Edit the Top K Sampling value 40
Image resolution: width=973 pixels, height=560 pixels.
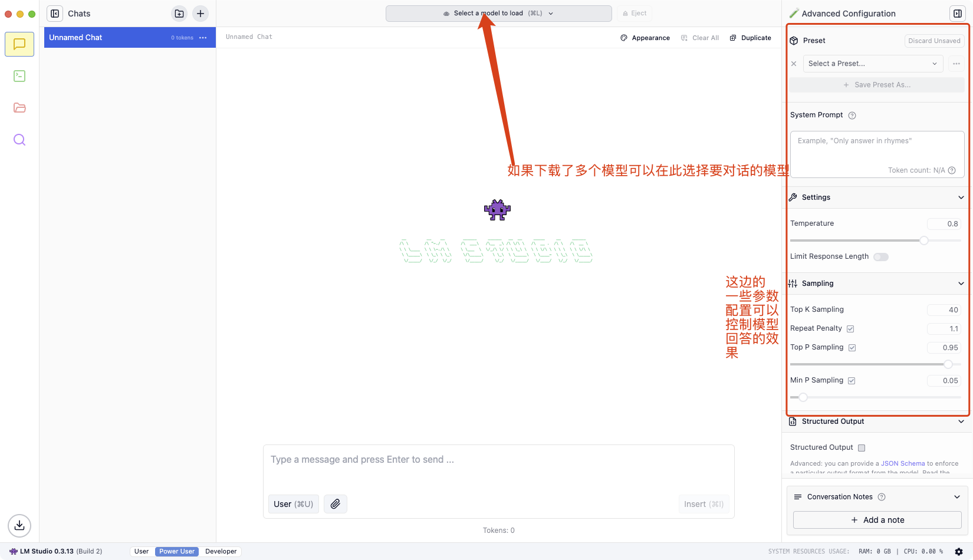pos(944,310)
